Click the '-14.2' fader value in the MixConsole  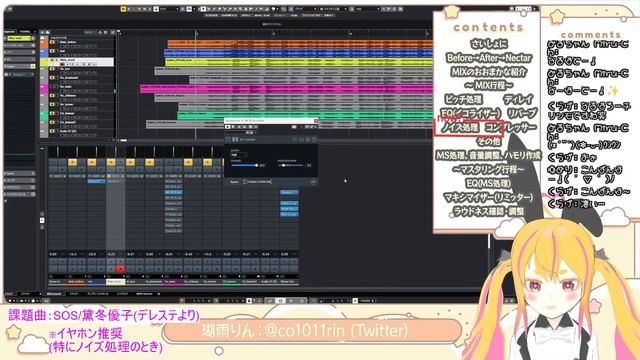72,254
